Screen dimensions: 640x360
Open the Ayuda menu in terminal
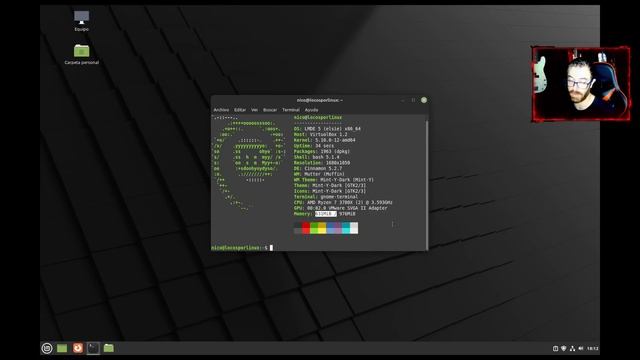click(311, 110)
